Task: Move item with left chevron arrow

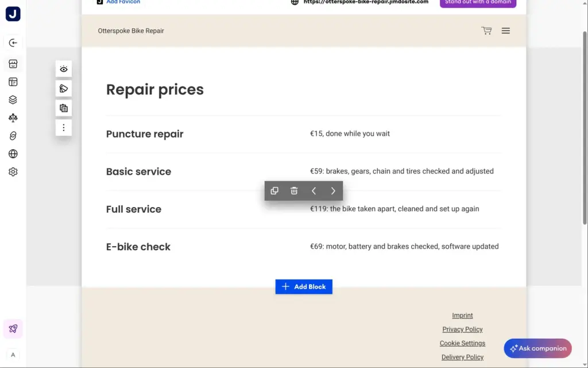Action: [x=314, y=191]
